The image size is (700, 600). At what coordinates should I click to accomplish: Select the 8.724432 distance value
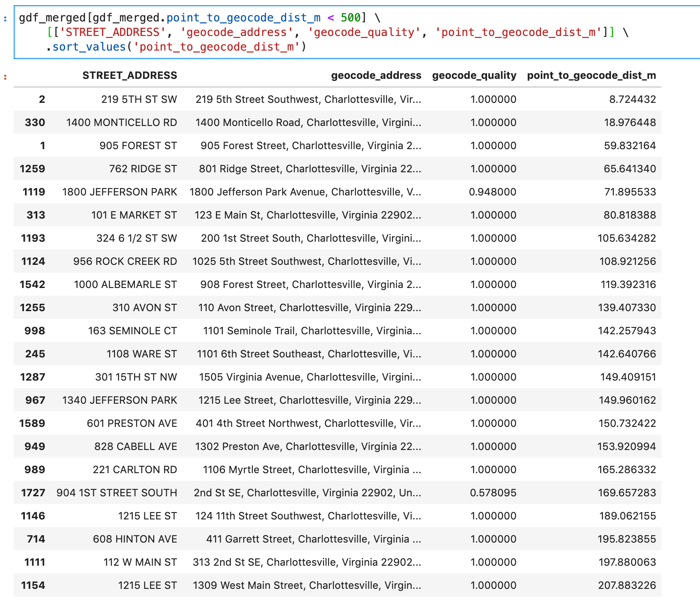pyautogui.click(x=632, y=99)
